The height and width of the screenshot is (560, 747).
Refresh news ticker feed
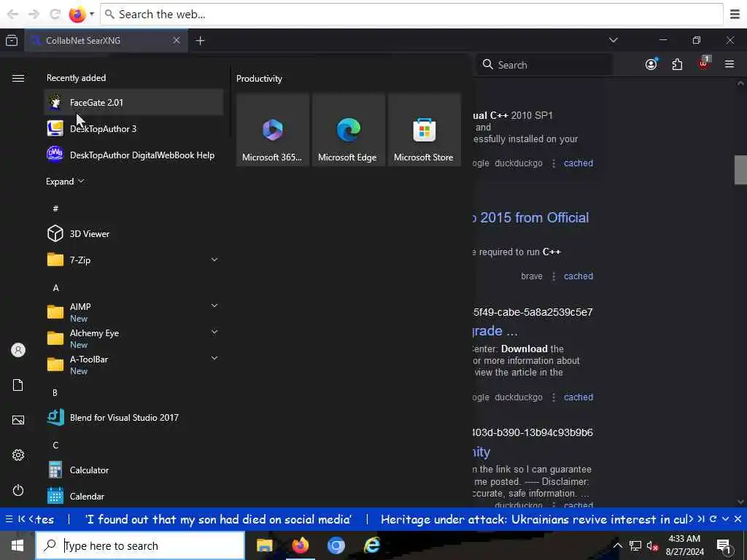pyautogui.click(x=713, y=519)
